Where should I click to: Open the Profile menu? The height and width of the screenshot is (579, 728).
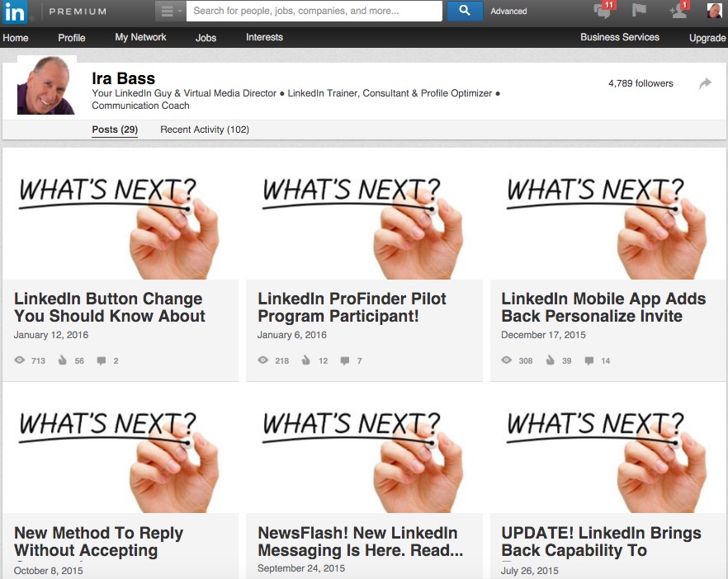point(72,38)
